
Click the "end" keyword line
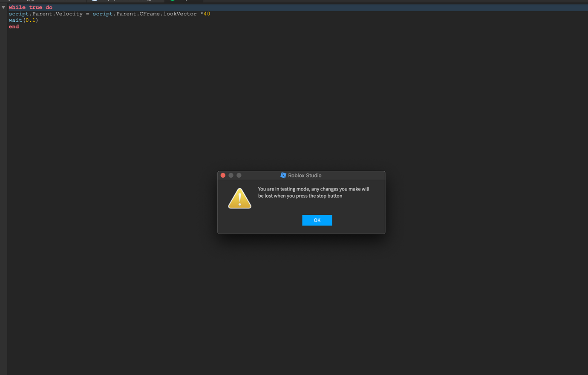14,26
